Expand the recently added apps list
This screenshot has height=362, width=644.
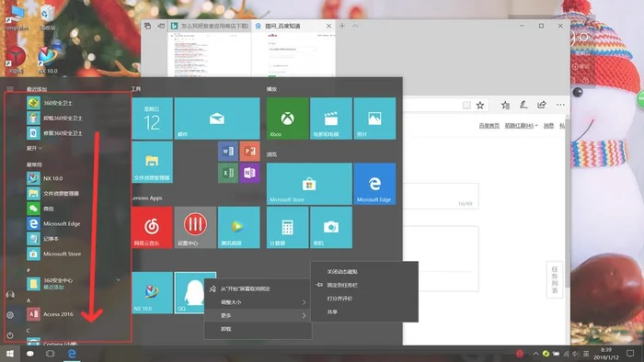pos(34,148)
